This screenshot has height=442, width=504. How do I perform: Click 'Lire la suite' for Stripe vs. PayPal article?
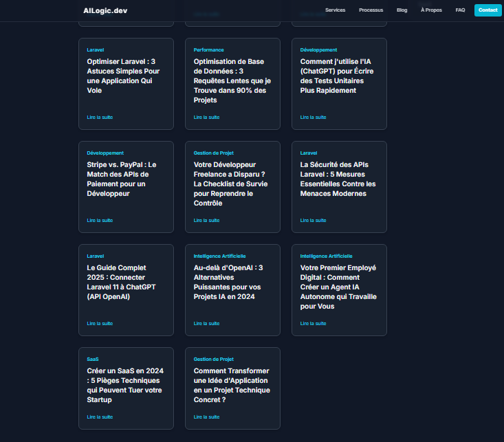100,221
